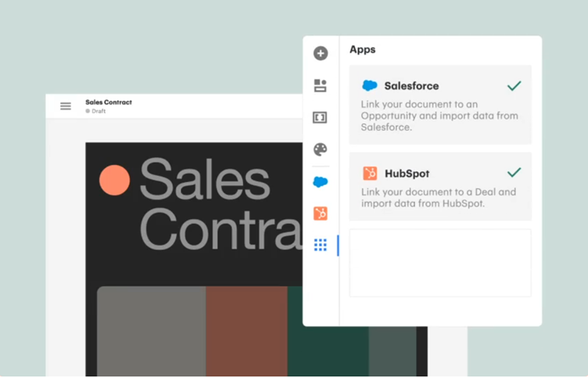Viewport: 588px width, 381px height.
Task: Click the HubSpot logo inside its app card
Action: click(x=370, y=174)
